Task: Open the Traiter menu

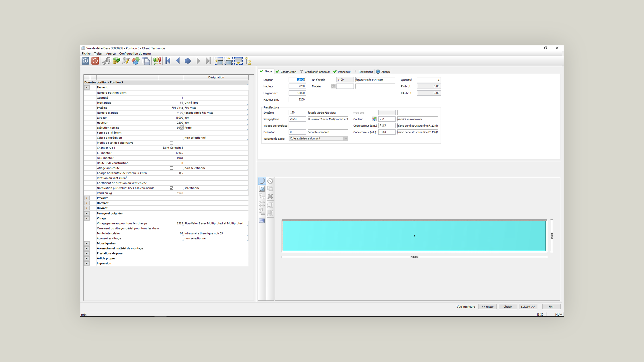Action: (98, 54)
